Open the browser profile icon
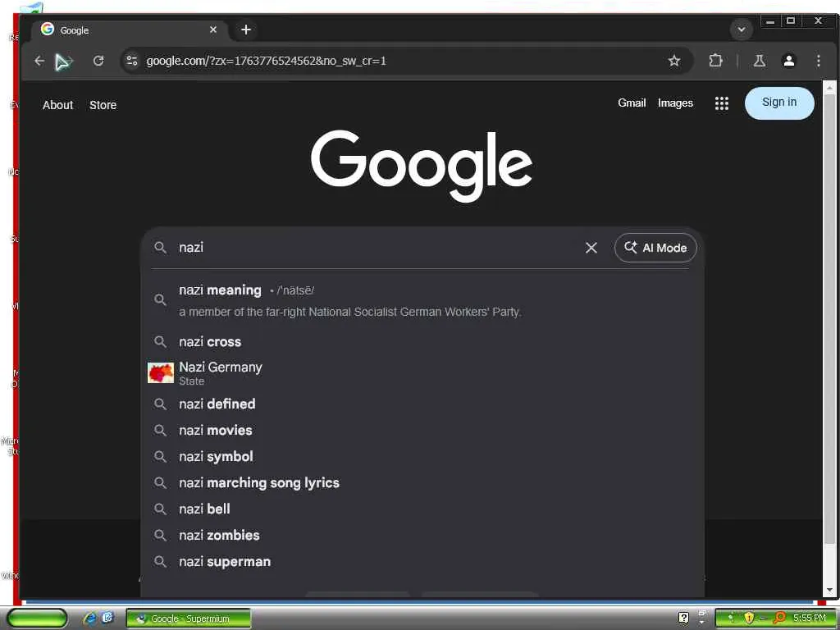Screen dimensions: 840x630 coord(788,61)
